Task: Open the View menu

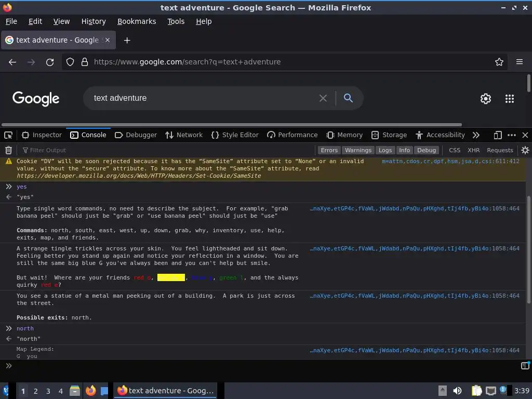Action: [61, 21]
